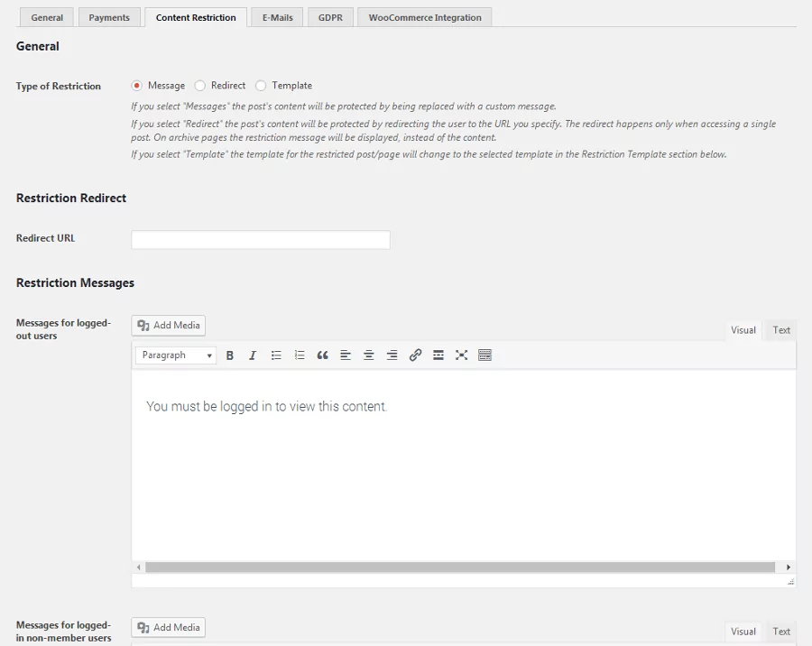Image resolution: width=812 pixels, height=646 pixels.
Task: Insert a bulleted list
Action: 276,355
